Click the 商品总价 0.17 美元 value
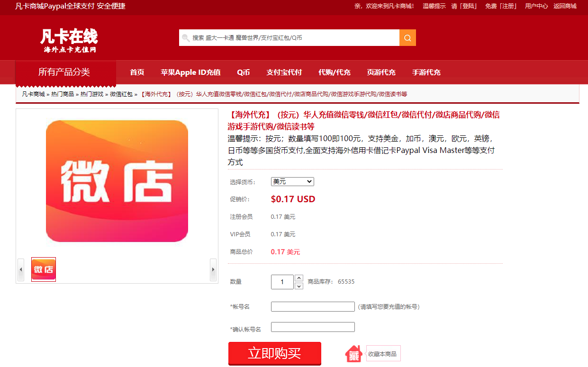Viewport: 588px width, 367px height. pos(285,252)
